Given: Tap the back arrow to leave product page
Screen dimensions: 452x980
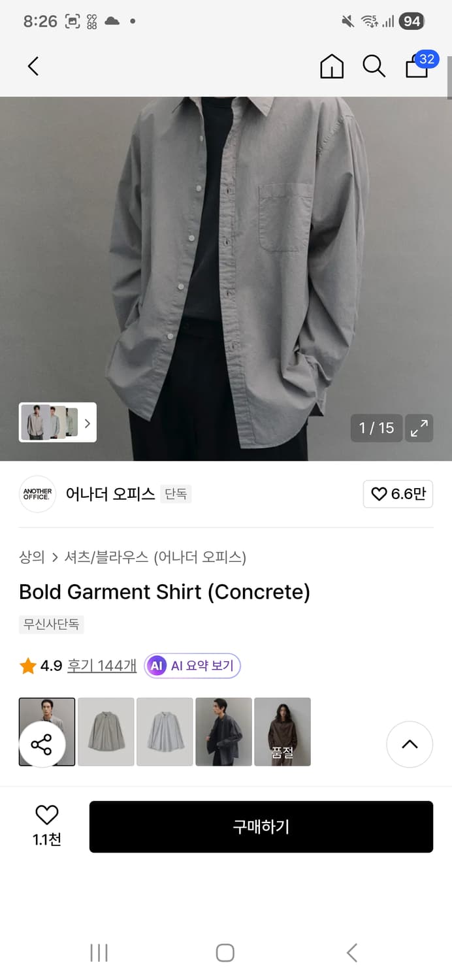Looking at the screenshot, I should [33, 66].
